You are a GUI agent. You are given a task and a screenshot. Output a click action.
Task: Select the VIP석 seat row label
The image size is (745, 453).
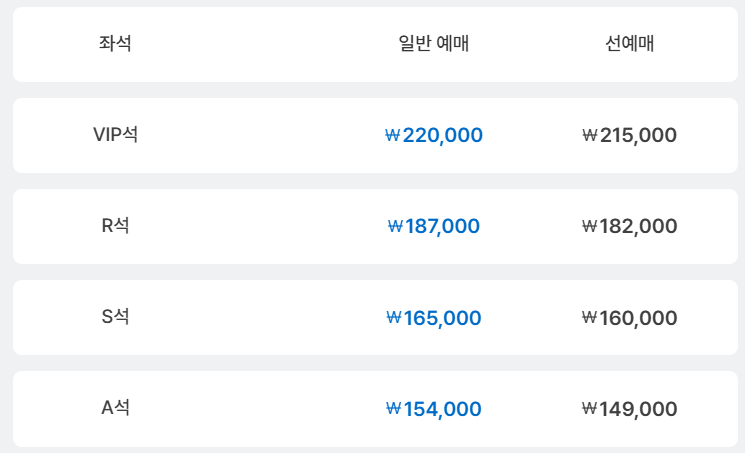click(115, 135)
